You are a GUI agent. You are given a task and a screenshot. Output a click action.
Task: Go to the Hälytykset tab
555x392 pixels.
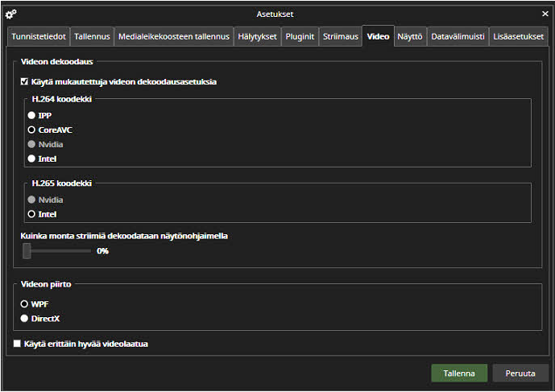click(x=257, y=37)
